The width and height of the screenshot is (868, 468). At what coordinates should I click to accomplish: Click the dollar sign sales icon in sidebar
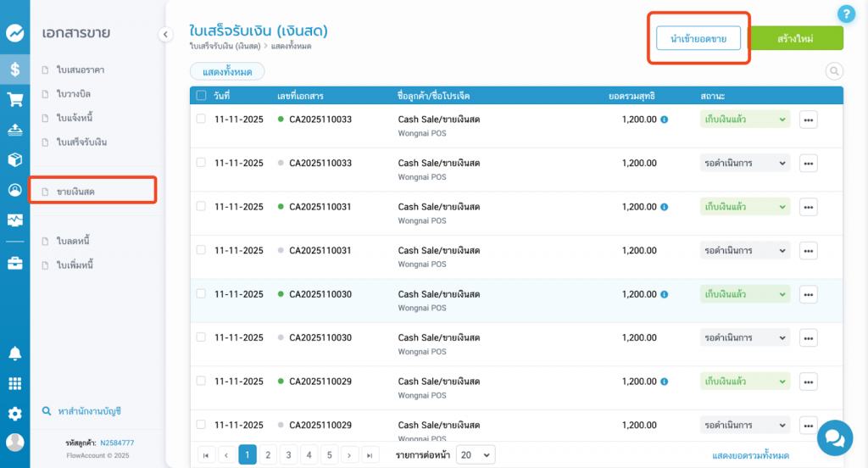(14, 69)
